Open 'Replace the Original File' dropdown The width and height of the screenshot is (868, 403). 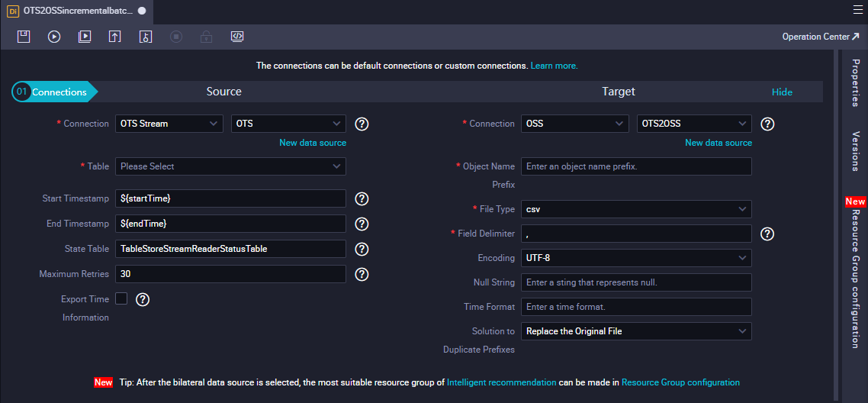tap(636, 331)
